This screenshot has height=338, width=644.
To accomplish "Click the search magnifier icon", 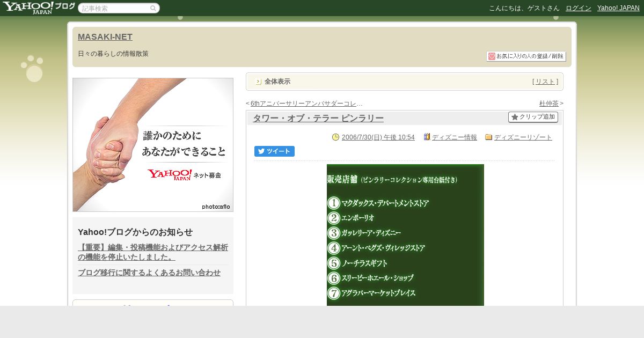I will [153, 9].
